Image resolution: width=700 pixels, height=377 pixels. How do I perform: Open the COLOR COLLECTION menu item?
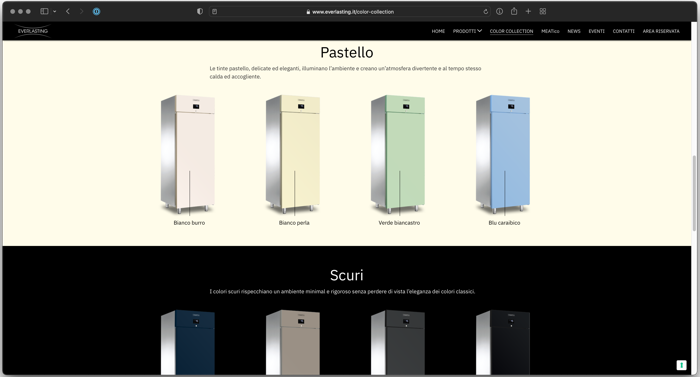[511, 31]
